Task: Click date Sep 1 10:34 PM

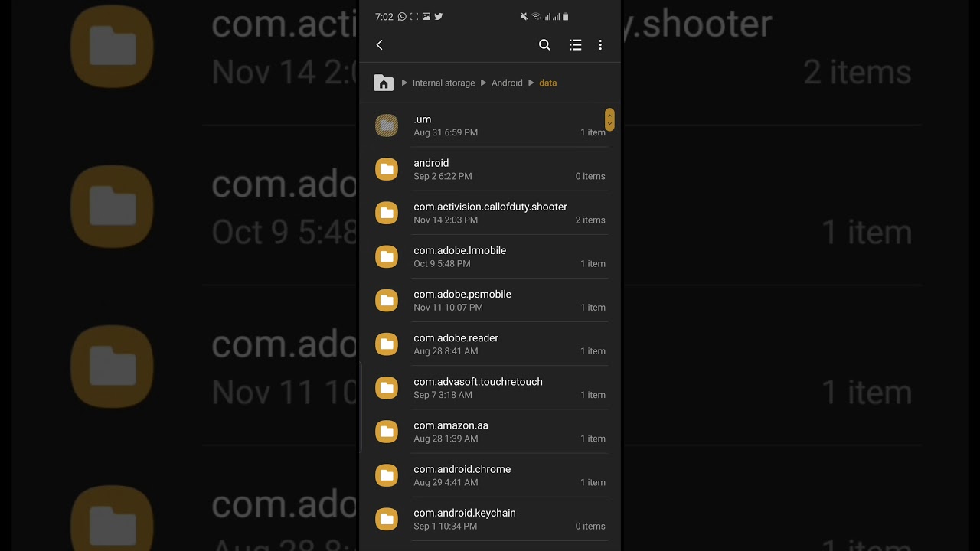Action: (445, 527)
